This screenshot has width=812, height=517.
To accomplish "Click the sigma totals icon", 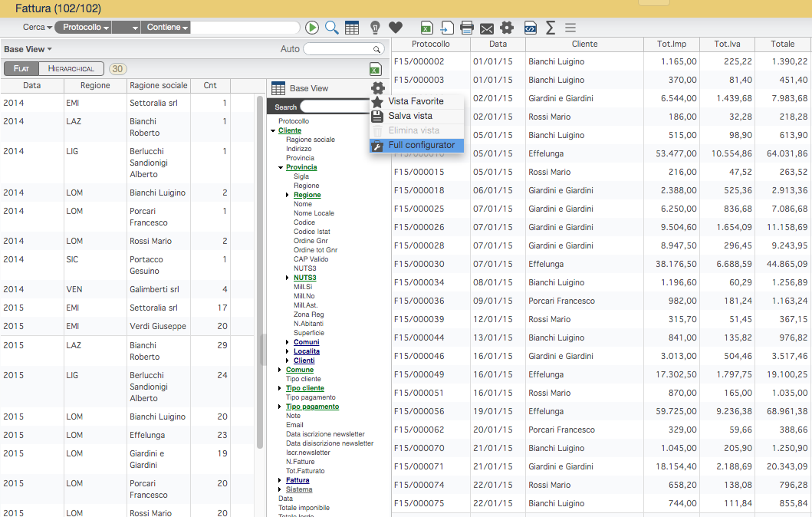I will click(551, 28).
